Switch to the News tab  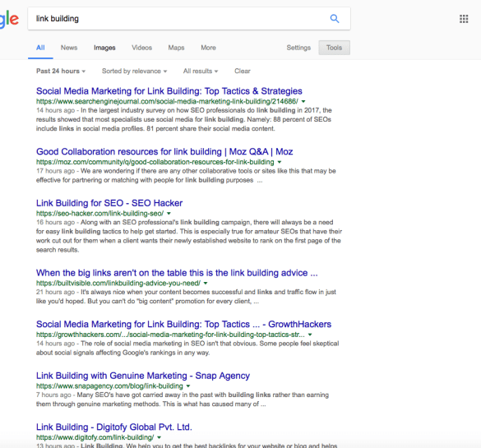coord(69,48)
